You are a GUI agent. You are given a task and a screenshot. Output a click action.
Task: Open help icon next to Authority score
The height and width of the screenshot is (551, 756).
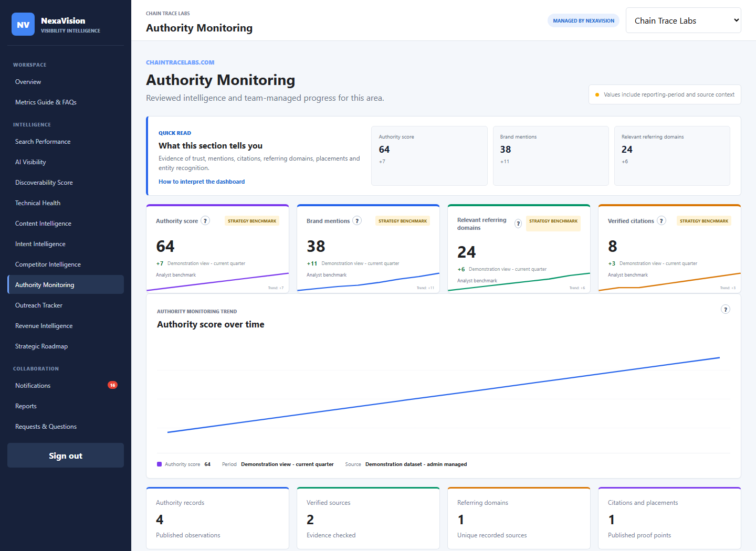(x=206, y=221)
